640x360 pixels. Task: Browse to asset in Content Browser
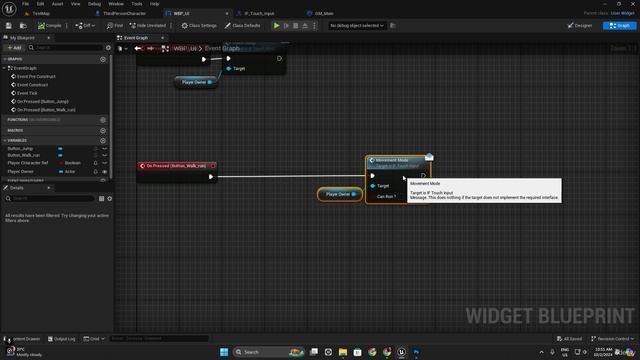click(x=23, y=26)
